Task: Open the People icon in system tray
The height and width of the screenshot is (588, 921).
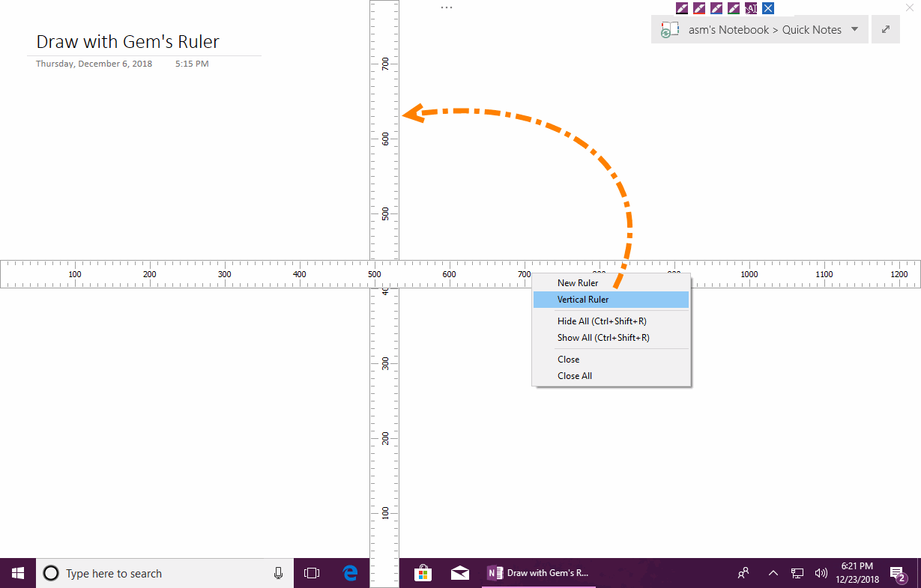Action: [x=743, y=573]
